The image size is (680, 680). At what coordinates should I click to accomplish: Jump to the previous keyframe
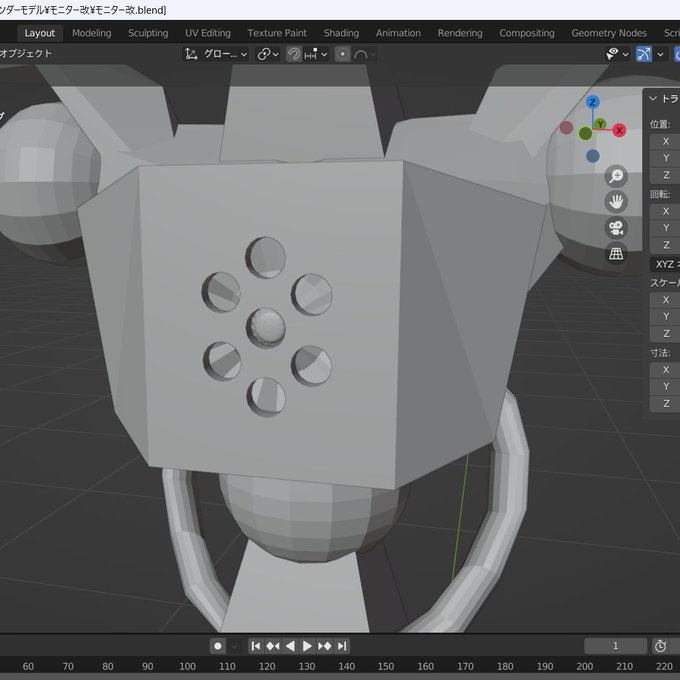coord(273,646)
